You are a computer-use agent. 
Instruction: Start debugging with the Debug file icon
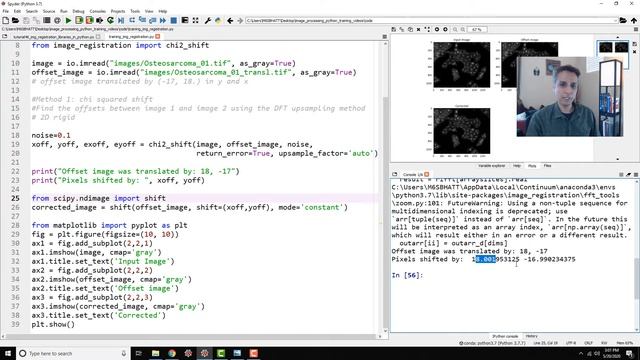click(121, 20)
